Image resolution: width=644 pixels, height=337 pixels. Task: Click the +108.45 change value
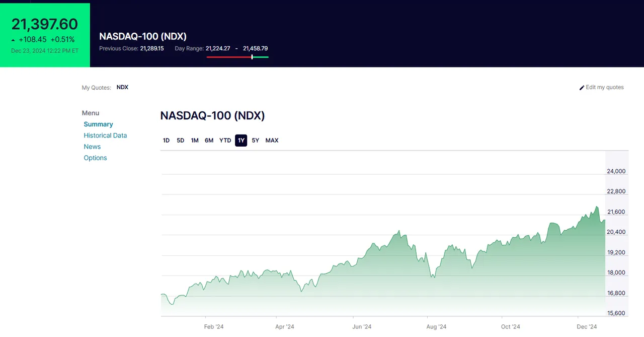[33, 40]
